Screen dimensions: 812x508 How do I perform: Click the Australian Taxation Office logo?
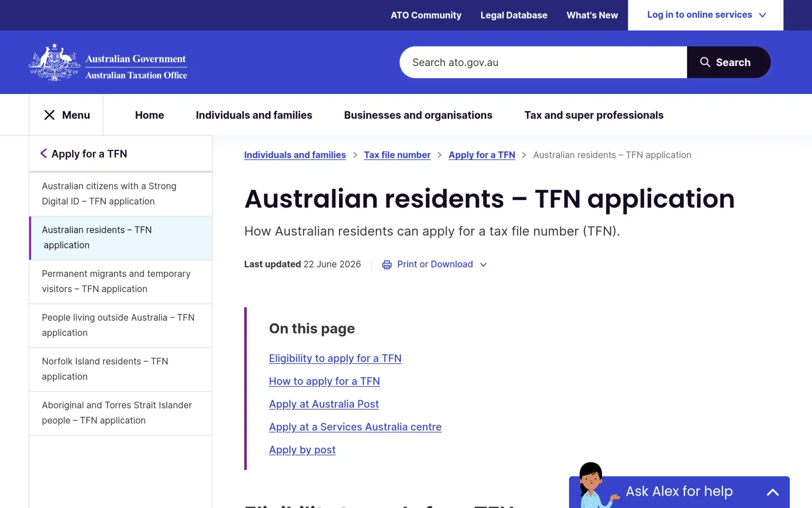pos(108,62)
